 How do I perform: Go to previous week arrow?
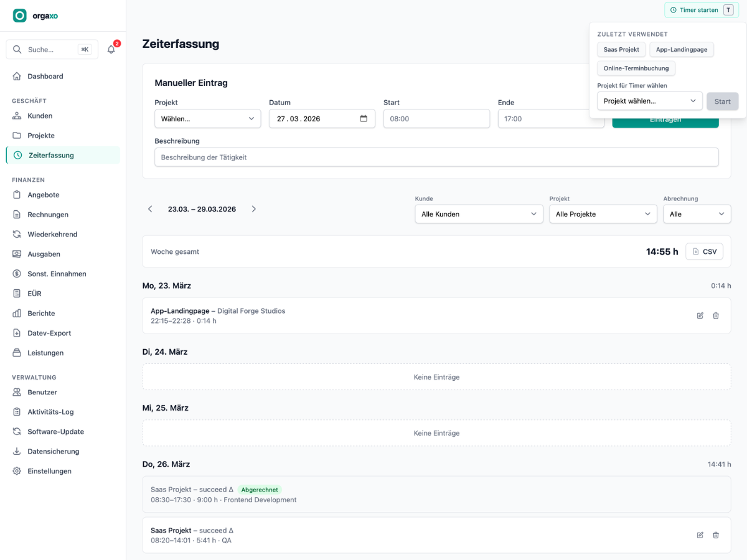coord(150,209)
